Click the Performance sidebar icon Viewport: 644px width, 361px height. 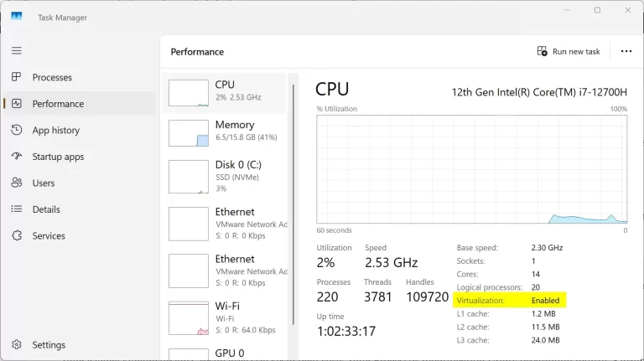(17, 103)
